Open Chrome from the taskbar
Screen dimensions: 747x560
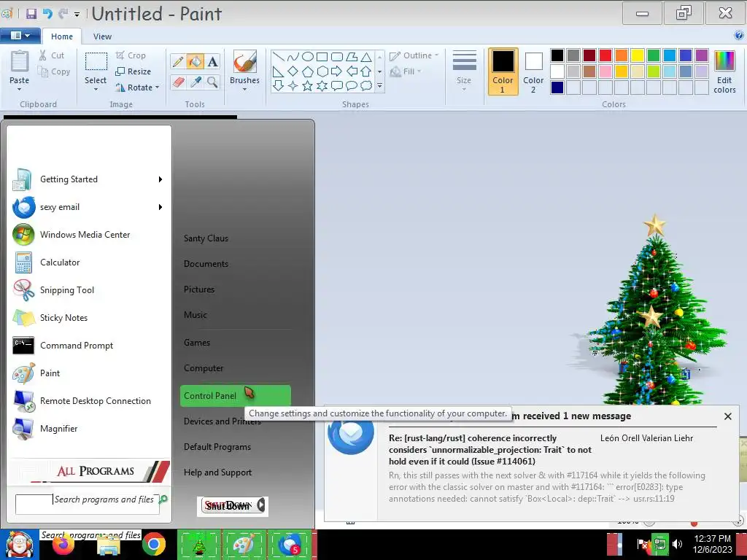[x=153, y=544]
